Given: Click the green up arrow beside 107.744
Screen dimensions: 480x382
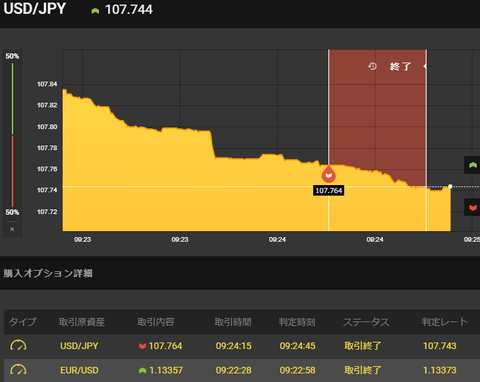Looking at the screenshot, I should 95,11.
